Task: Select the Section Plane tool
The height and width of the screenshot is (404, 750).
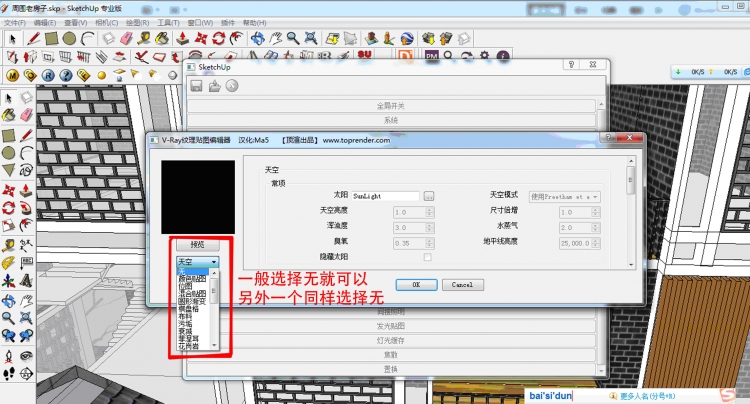Action: [26, 373]
